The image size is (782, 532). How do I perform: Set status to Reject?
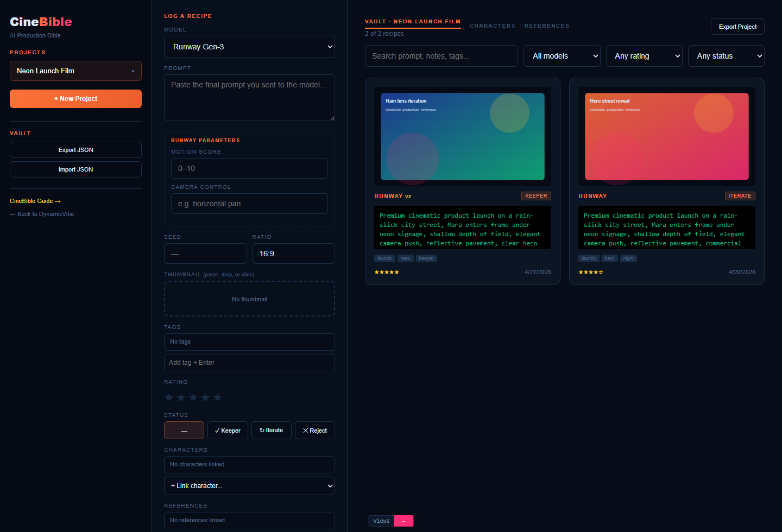tap(315, 430)
